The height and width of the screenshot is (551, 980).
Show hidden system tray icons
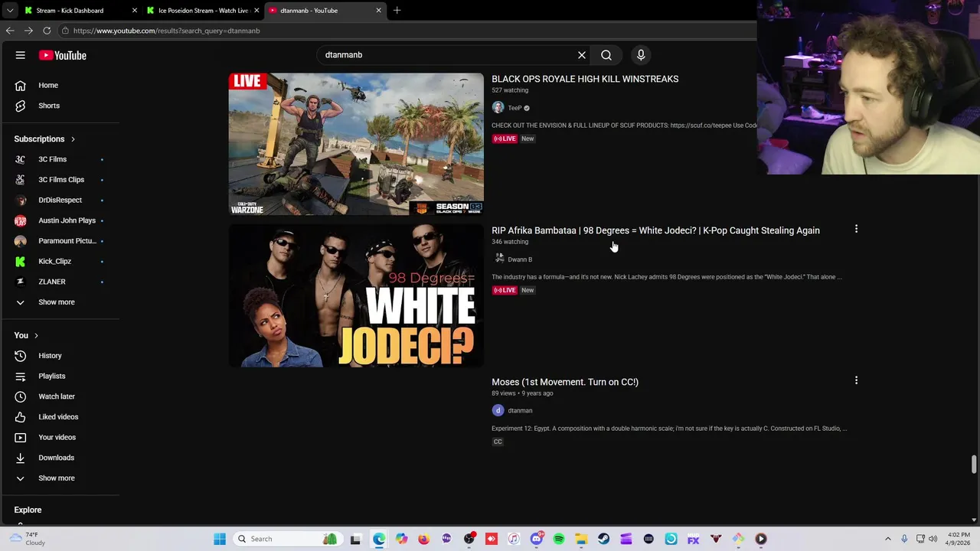[x=888, y=539]
